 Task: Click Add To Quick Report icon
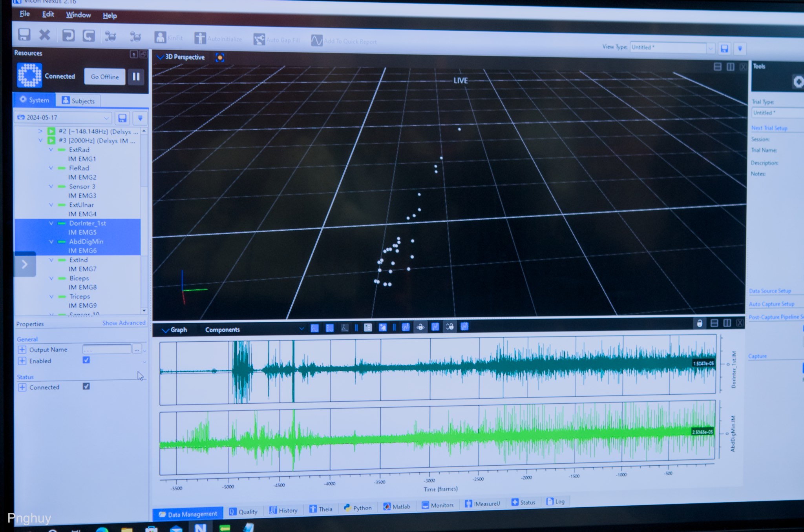[x=316, y=40]
